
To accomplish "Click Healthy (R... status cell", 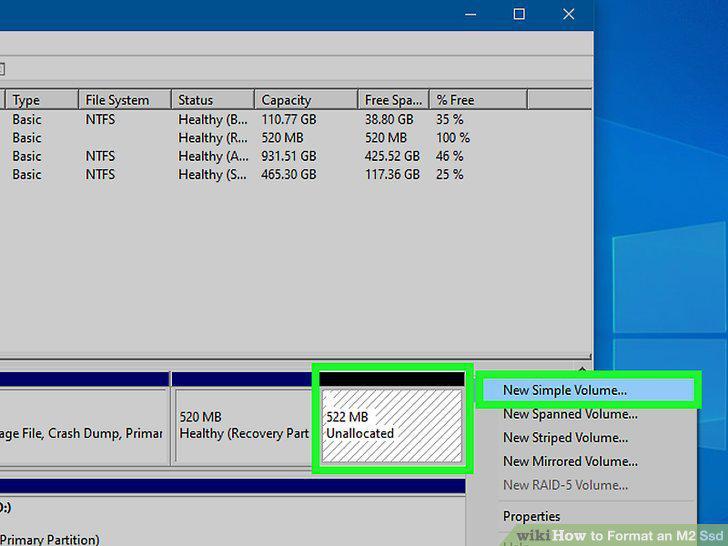I will (213, 137).
